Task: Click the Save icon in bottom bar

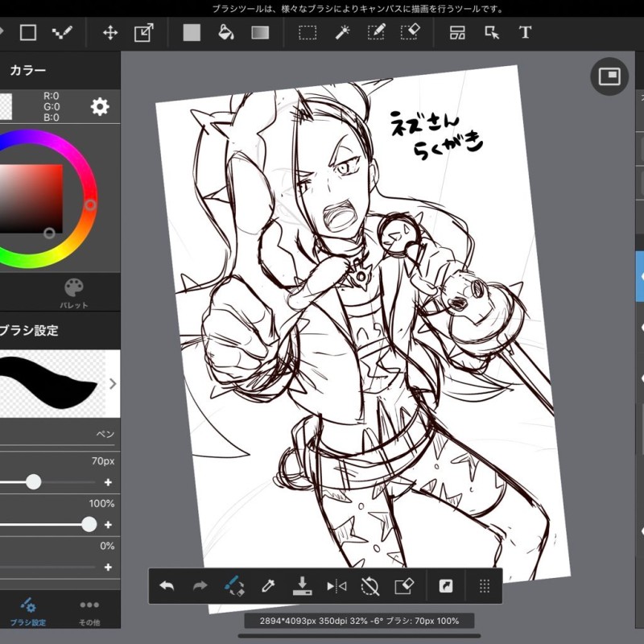Action: tap(303, 586)
